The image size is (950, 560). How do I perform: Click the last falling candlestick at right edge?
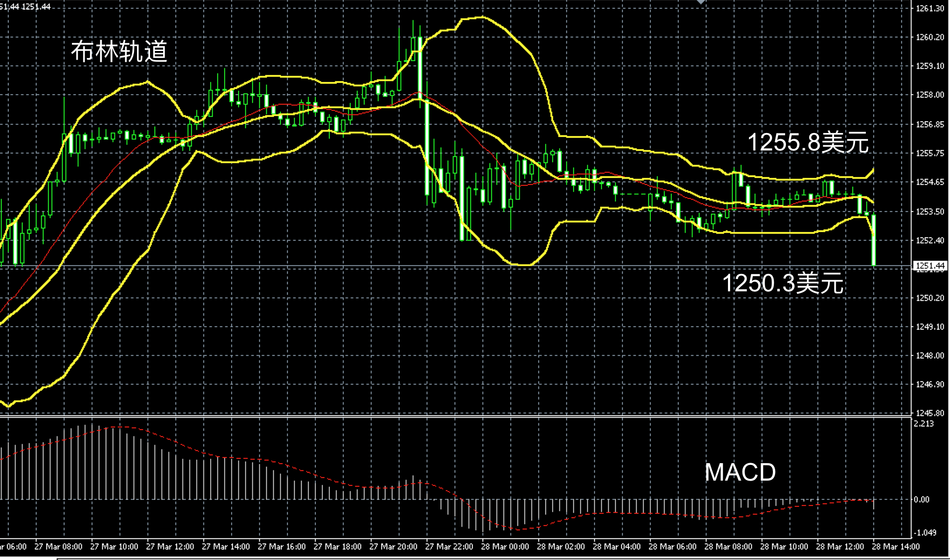coord(874,240)
